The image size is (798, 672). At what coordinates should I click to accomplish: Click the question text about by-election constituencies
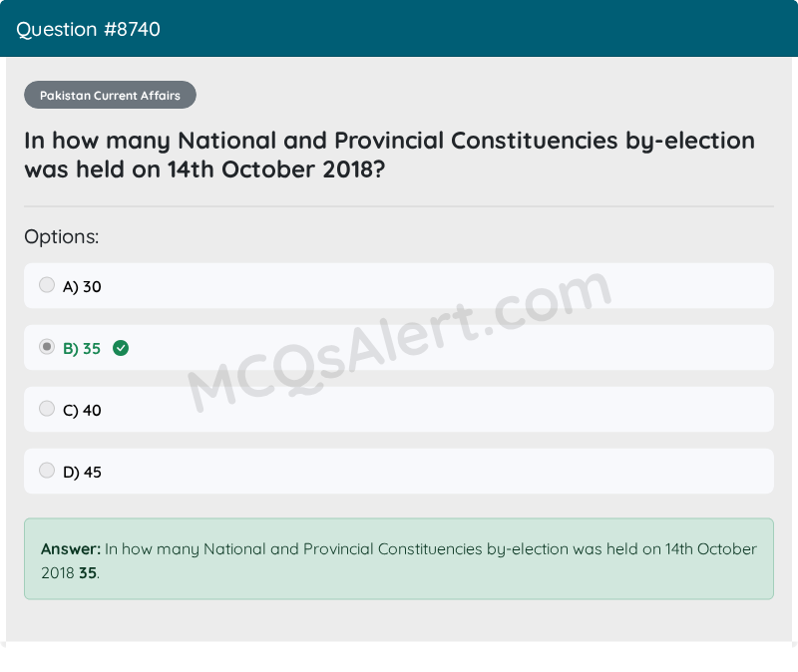coord(389,155)
